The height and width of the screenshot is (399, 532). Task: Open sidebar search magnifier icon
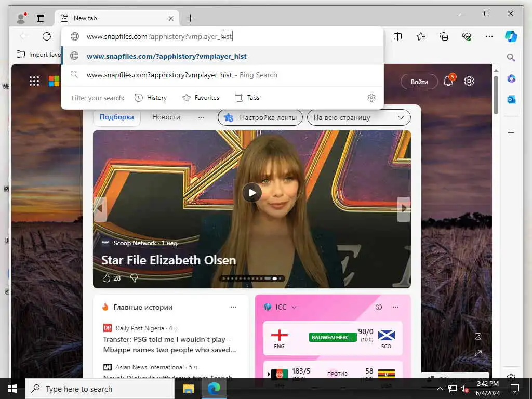pos(511,57)
